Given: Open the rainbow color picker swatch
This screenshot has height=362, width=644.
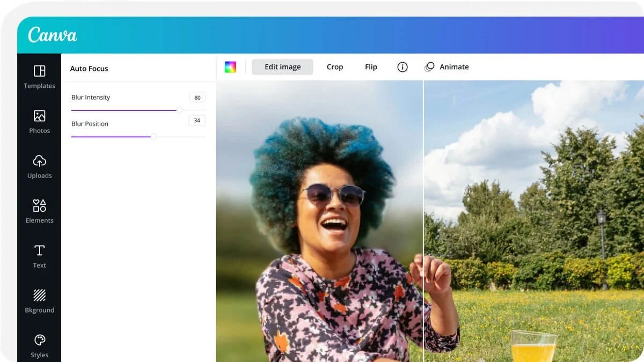Looking at the screenshot, I should (x=230, y=67).
